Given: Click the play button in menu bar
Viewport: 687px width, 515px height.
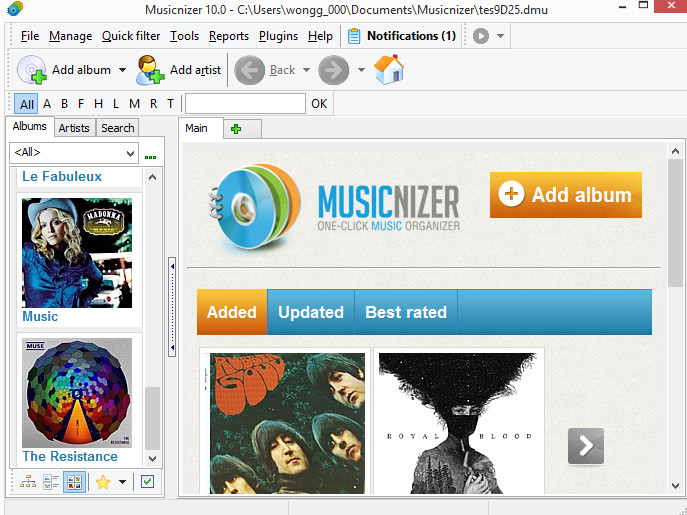Looking at the screenshot, I should pyautogui.click(x=481, y=36).
